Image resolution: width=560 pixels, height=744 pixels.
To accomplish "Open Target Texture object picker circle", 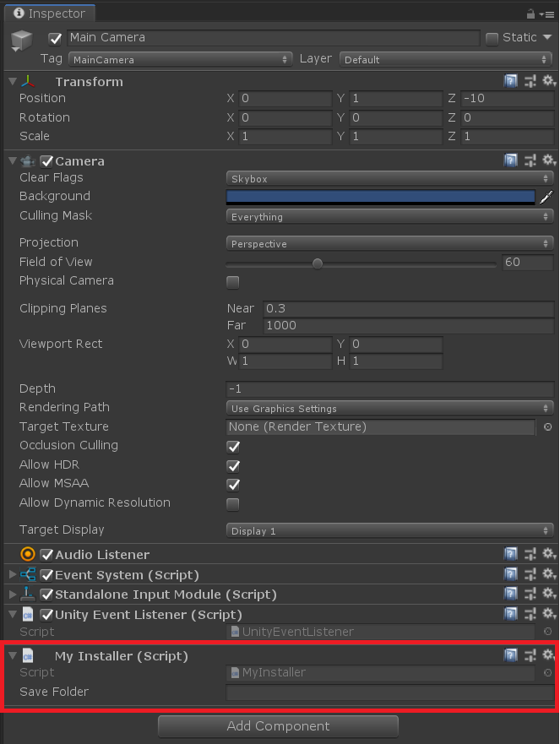I will click(547, 426).
